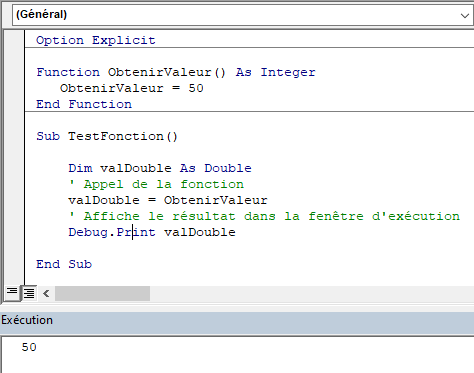Click the TestFonction sub name
Viewport: 474px width, 373px height.
116,136
